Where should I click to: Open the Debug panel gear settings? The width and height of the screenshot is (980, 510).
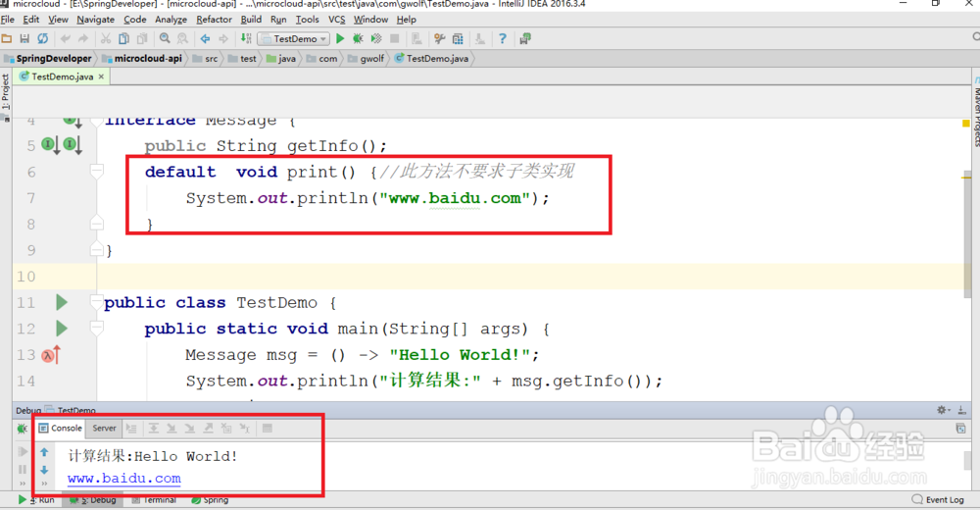click(943, 410)
